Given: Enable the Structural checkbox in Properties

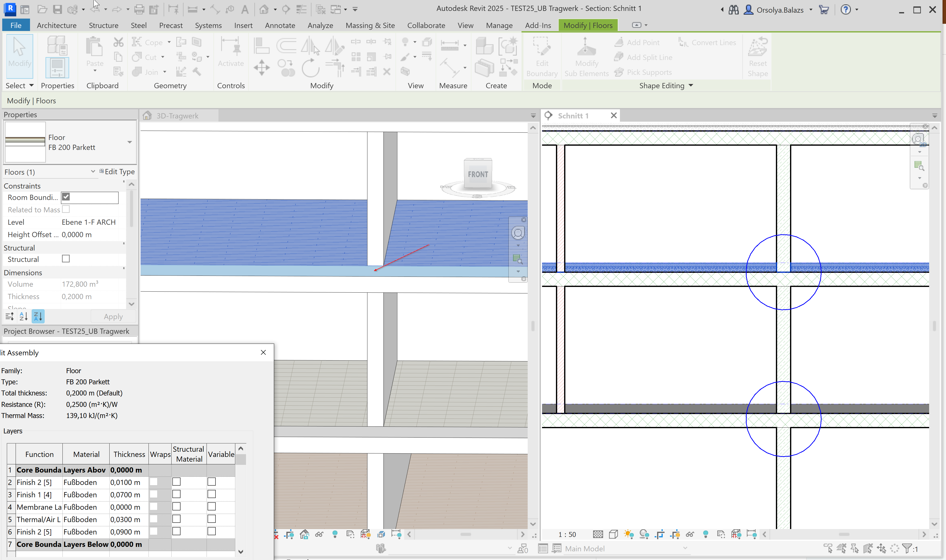Looking at the screenshot, I should tap(66, 259).
